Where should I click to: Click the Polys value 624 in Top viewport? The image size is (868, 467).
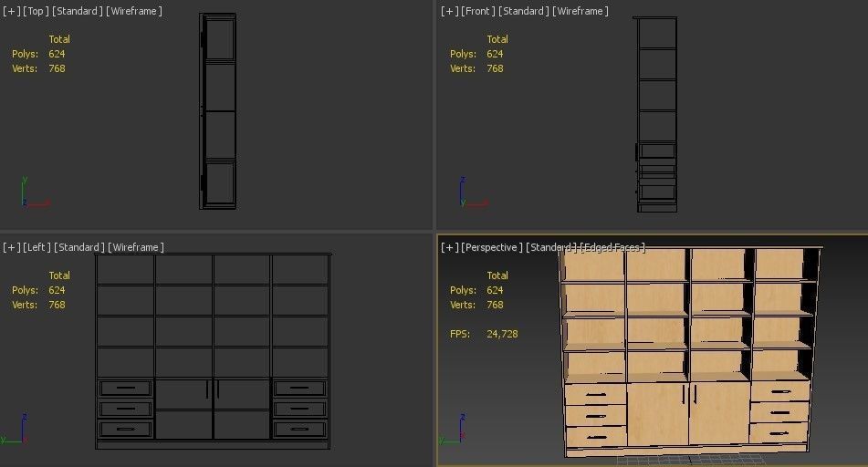(57, 54)
